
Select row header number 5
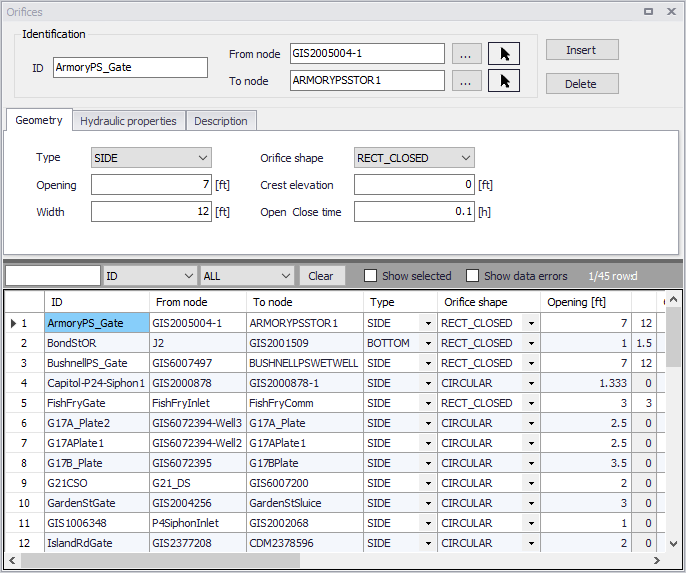coord(24,403)
